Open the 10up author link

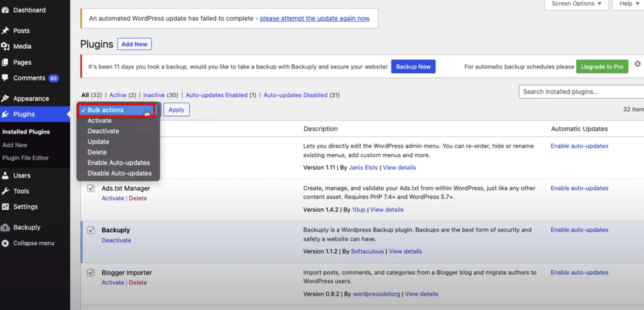coord(359,210)
